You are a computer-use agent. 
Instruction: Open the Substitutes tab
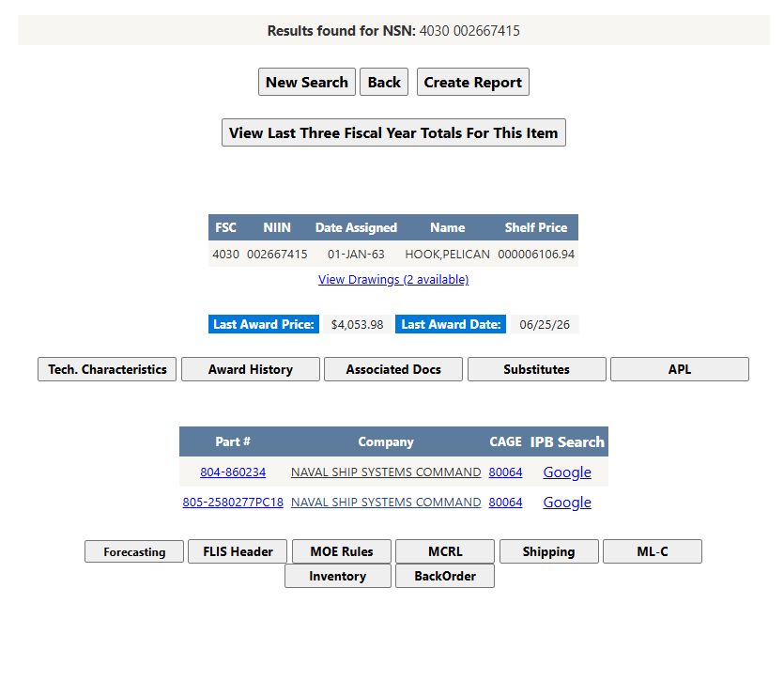tap(536, 369)
